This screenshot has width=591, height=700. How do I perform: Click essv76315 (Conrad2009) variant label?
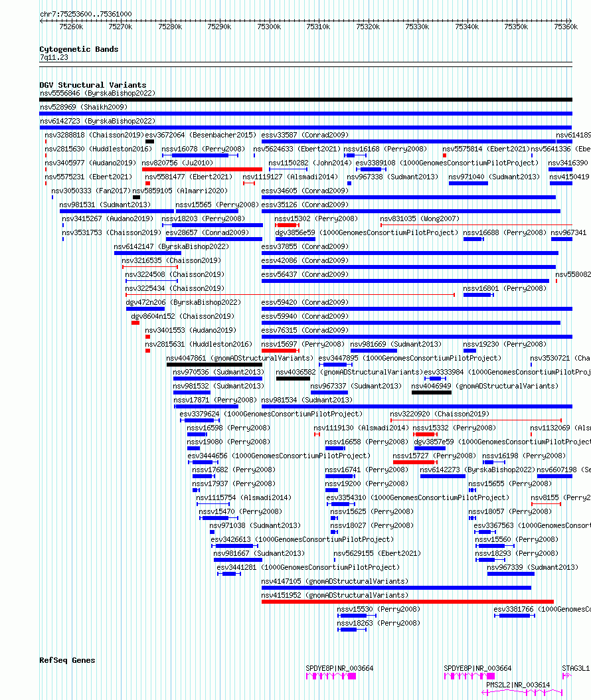pyautogui.click(x=305, y=330)
